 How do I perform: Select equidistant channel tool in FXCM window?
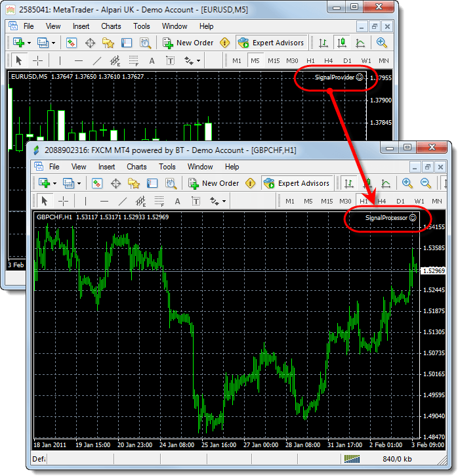(141, 201)
